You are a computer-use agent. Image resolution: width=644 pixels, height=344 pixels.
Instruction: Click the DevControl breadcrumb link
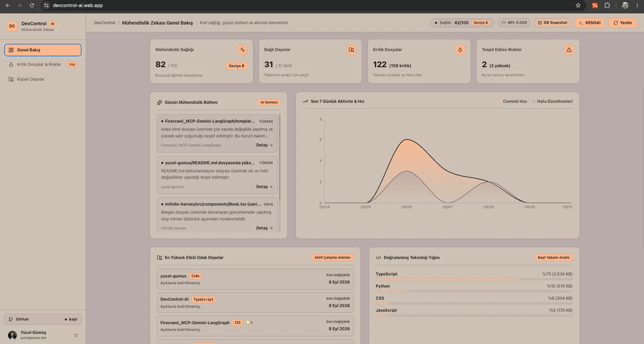tap(104, 23)
